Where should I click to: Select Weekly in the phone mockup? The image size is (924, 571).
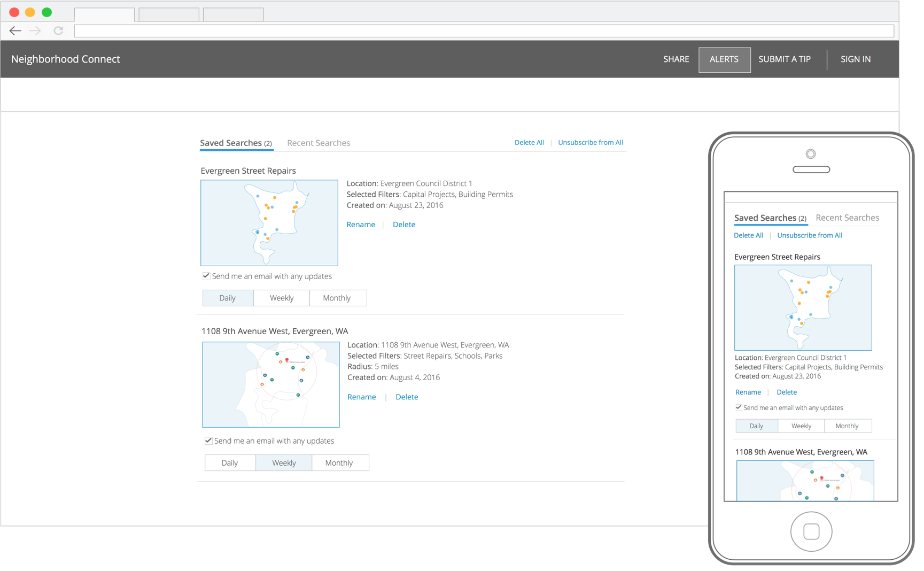801,426
